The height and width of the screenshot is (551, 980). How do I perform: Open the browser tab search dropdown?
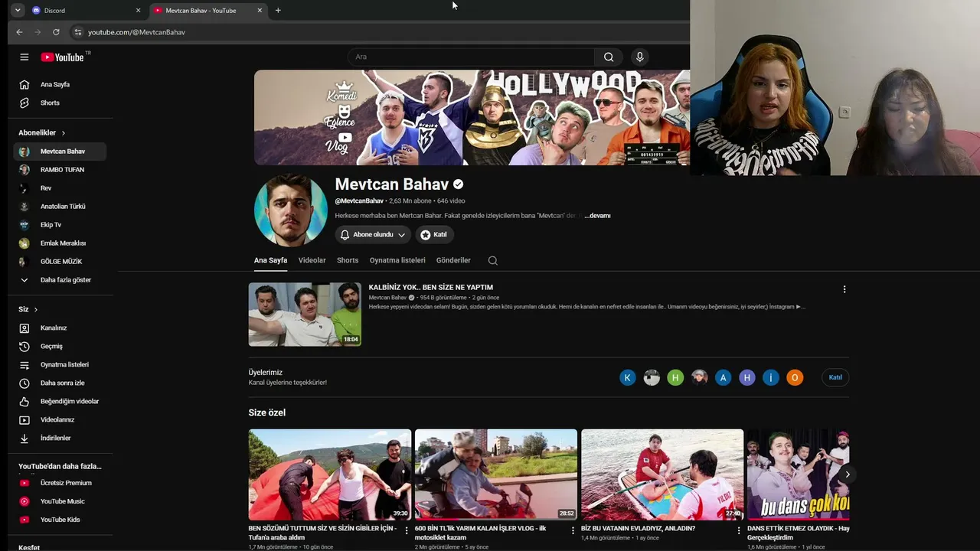coord(18,11)
